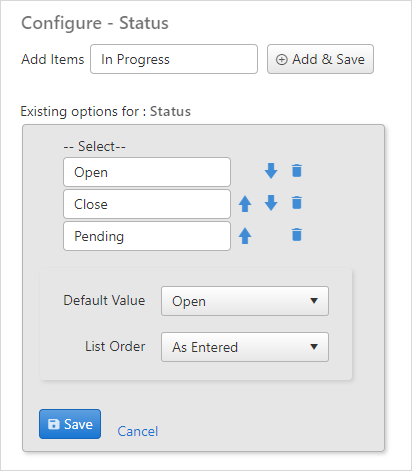Move the Close option up
412x471 pixels.
245,203
